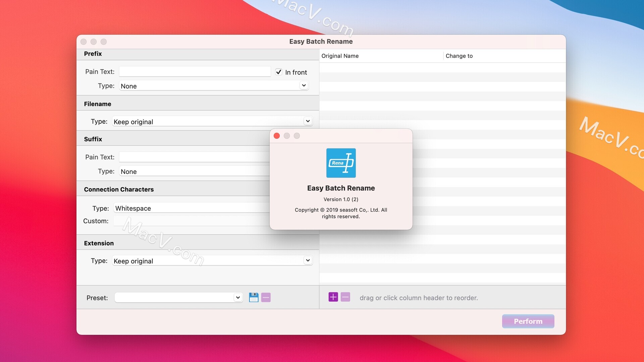
Task: Click the Easy Batch Rename title in About window
Action: coord(341,188)
